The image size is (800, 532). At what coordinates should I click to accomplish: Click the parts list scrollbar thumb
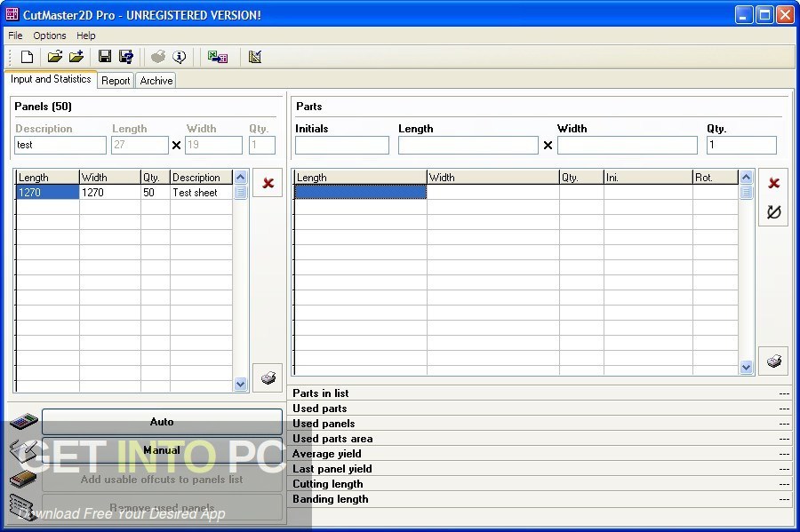(x=746, y=192)
